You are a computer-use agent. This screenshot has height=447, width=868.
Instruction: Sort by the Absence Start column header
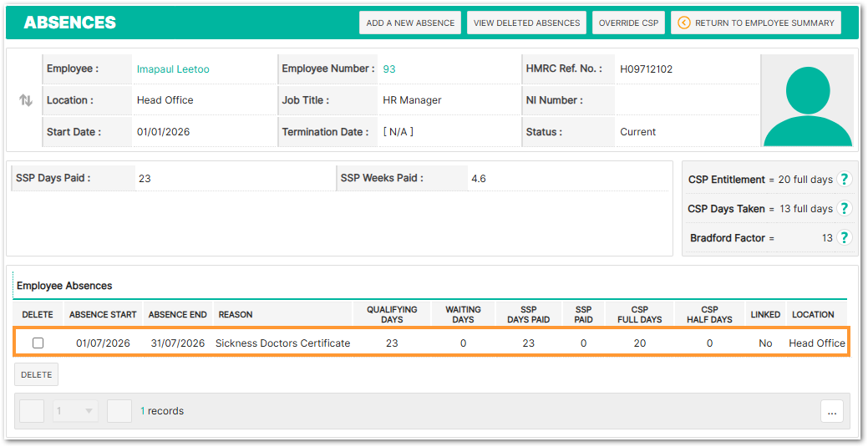click(103, 315)
